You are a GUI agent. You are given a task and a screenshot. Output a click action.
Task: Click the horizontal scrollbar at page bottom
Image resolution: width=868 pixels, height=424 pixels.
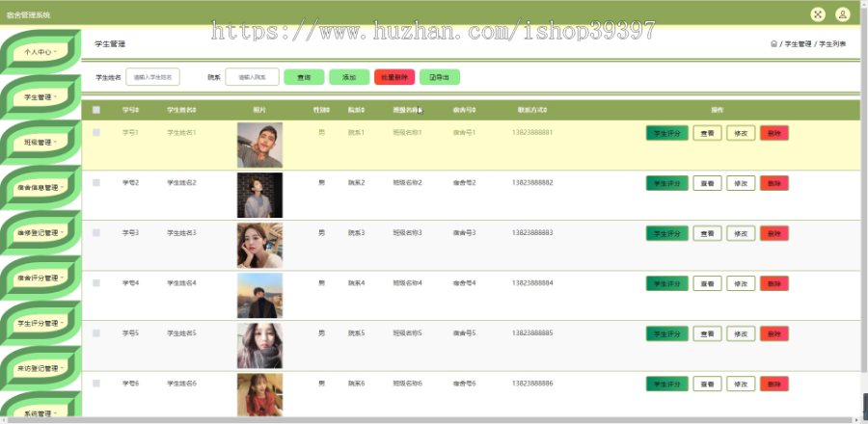click(432, 420)
